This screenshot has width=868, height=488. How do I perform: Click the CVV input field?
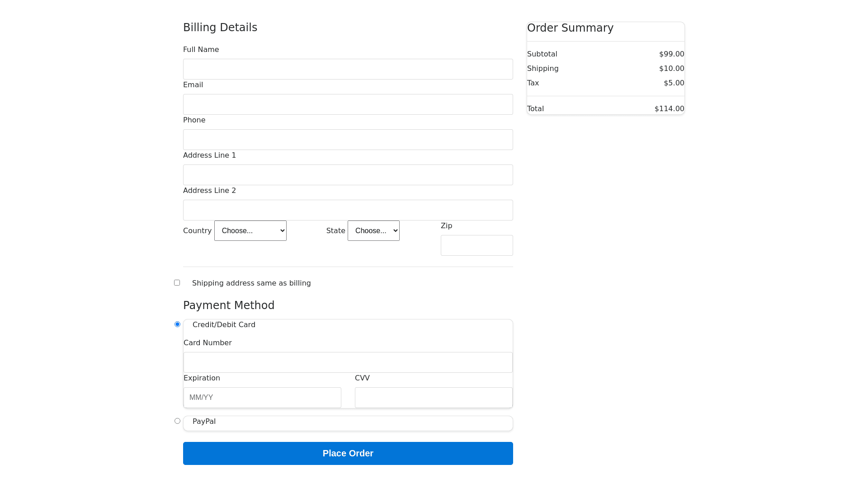click(433, 398)
